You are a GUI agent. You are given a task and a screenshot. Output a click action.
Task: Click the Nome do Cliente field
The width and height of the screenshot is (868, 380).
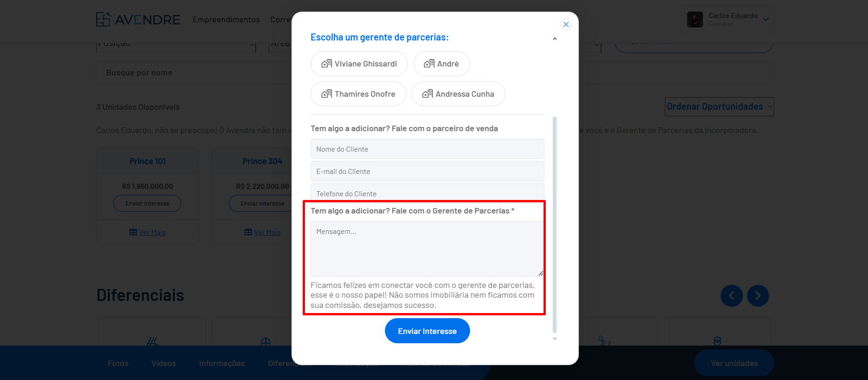coord(427,149)
